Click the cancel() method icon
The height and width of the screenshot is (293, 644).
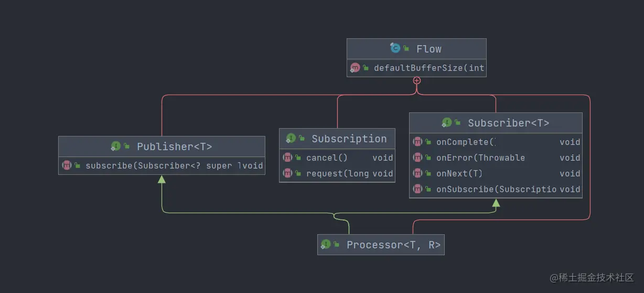pyautogui.click(x=287, y=158)
